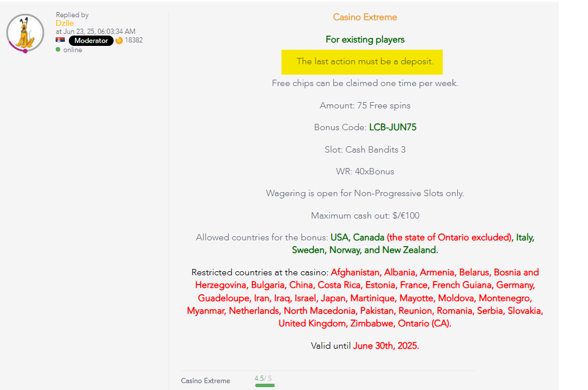Click the 'Free chips can be claimed one time per week' line
The height and width of the screenshot is (390, 588).
[x=365, y=83]
